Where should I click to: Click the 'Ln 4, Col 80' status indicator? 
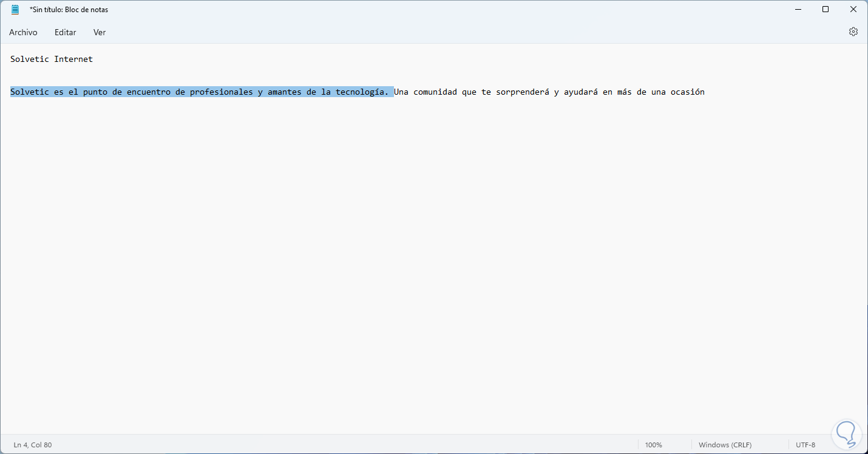click(x=33, y=445)
